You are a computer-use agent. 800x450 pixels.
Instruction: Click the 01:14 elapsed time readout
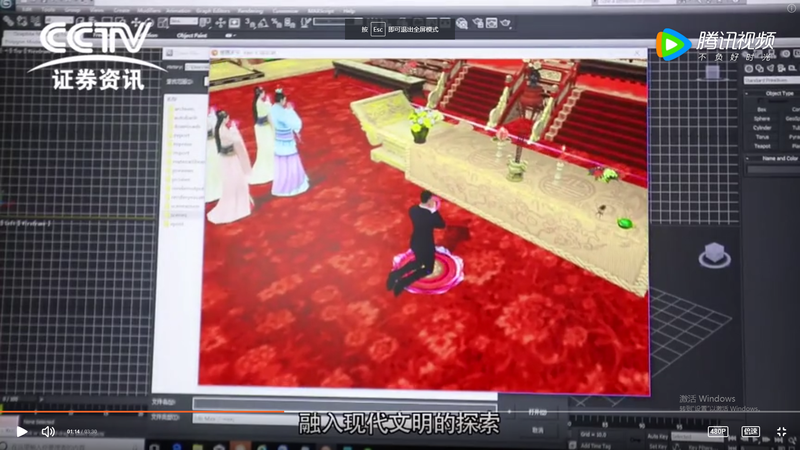click(73, 432)
